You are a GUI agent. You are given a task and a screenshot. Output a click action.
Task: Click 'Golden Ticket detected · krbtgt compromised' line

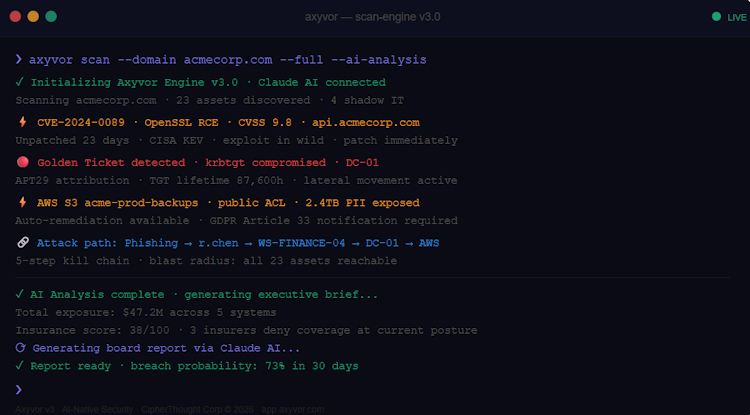point(208,163)
